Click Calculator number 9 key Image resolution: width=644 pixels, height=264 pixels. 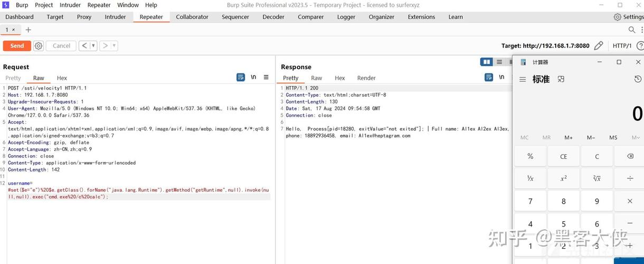coord(597,201)
